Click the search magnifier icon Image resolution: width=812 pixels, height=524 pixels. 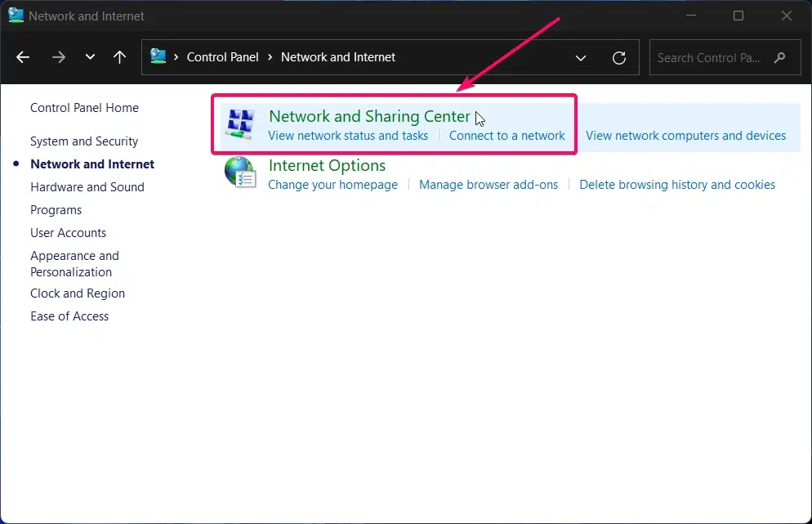pos(780,57)
